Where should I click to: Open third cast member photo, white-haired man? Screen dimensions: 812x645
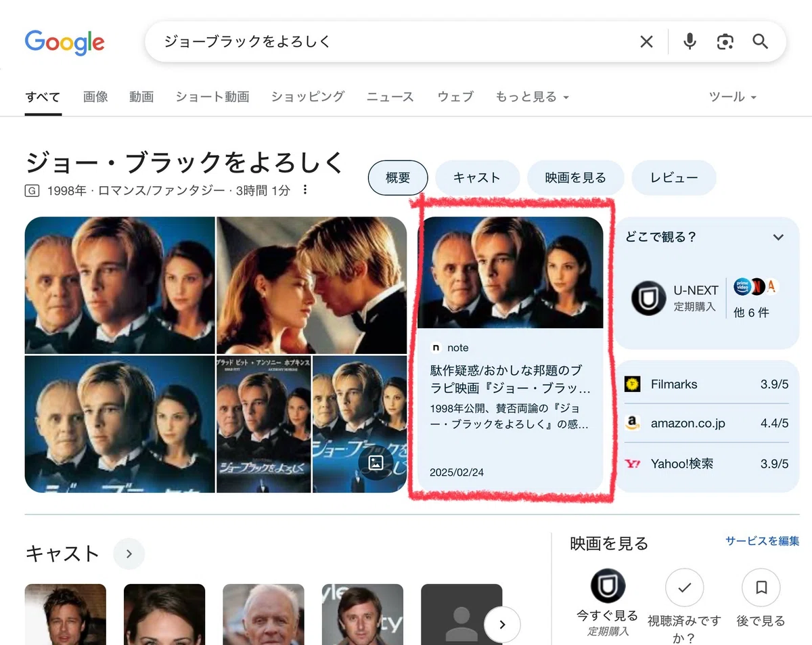pos(263,614)
